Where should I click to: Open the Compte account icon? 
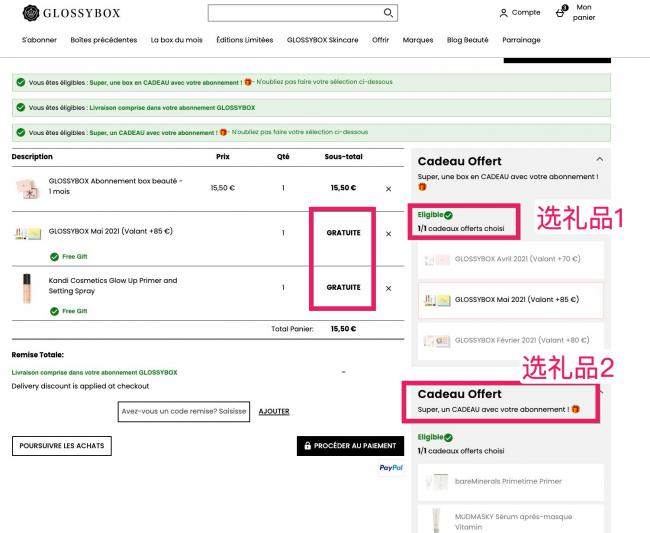tap(503, 13)
